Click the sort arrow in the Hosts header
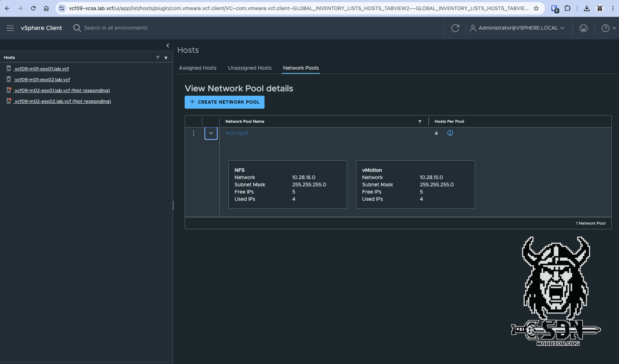Screen dimensions: 619x364 tap(158, 57)
